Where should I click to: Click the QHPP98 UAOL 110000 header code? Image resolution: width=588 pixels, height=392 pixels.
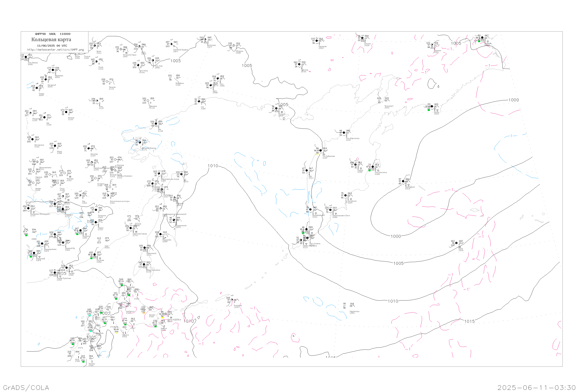[53, 34]
